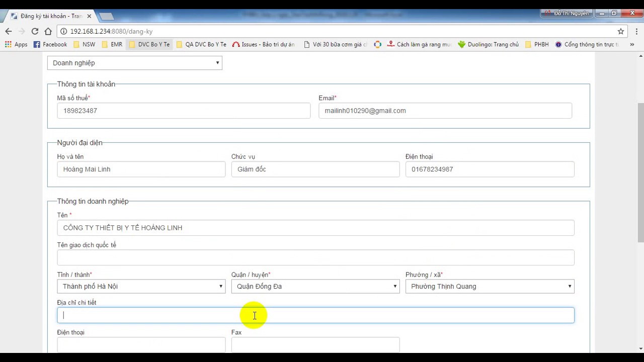Screen dimensions: 644x362
Task: Reload the page with refresh icon
Action: tap(35, 31)
